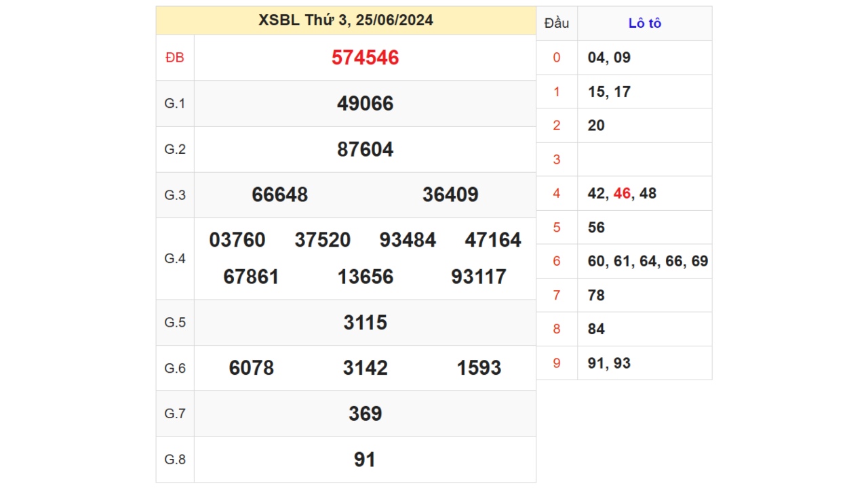The width and height of the screenshot is (868, 488).
Task: Click lô tô value 56
Action: coord(596,227)
